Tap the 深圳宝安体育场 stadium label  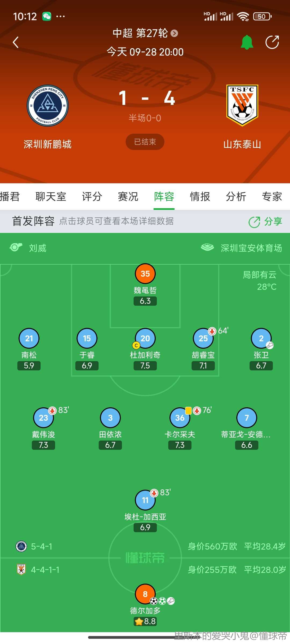pos(251,248)
